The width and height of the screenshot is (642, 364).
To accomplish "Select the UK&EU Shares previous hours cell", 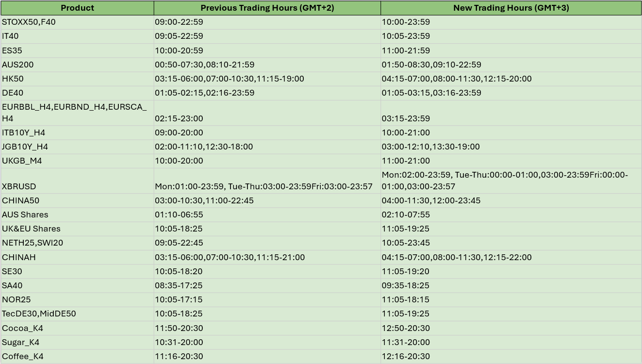I will [267, 229].
